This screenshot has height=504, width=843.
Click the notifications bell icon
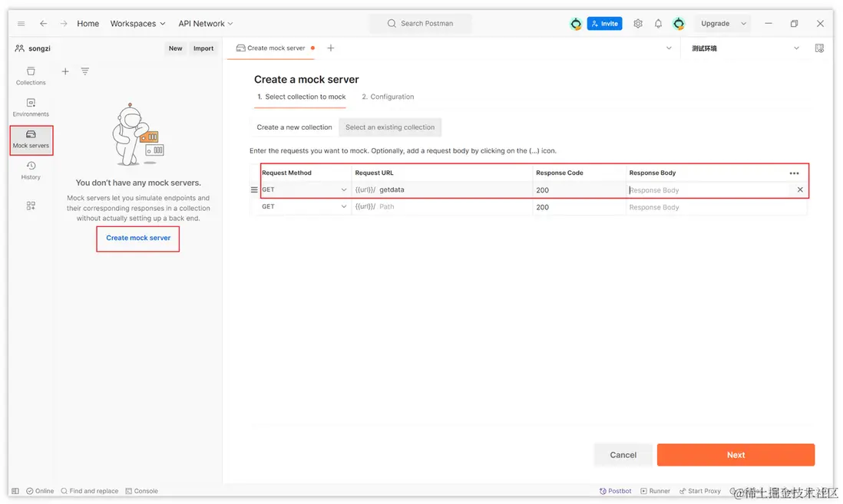[658, 24]
